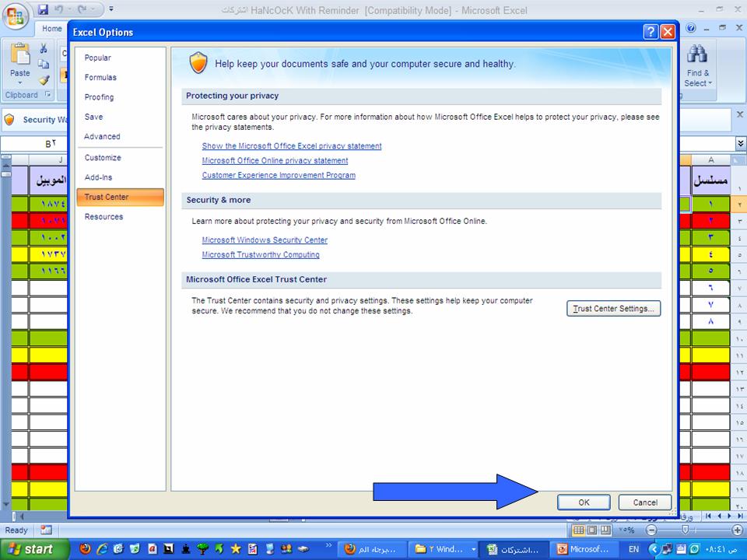Select the Save options category
This screenshot has width=747, height=560.
(x=94, y=117)
